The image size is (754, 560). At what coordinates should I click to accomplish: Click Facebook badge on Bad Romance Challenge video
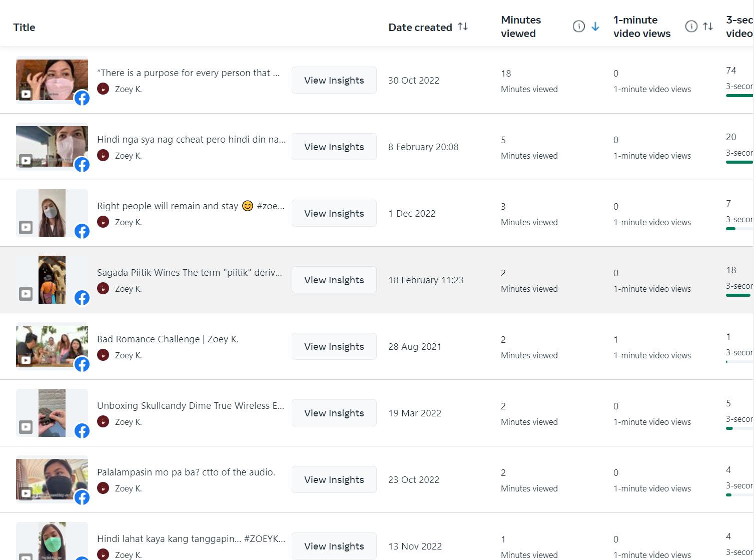click(x=82, y=364)
